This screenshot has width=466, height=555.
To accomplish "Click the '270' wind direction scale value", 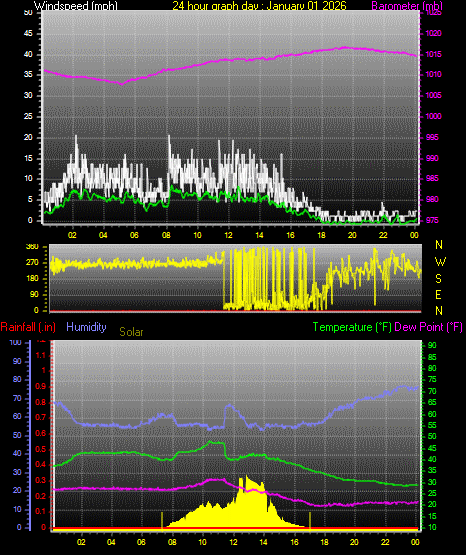I will point(32,263).
